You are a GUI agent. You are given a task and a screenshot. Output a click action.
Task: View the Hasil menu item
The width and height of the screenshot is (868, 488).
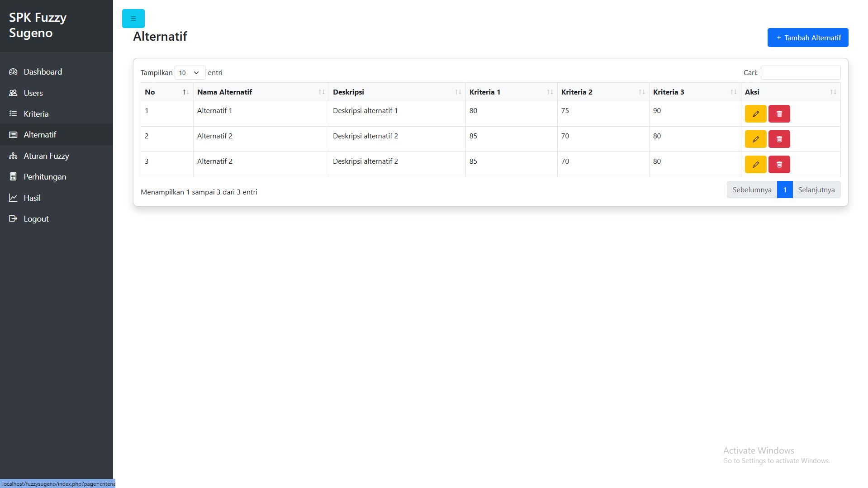(x=57, y=198)
